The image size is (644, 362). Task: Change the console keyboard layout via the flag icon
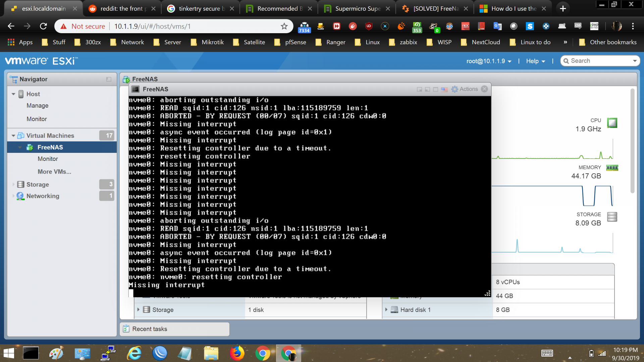tap(444, 89)
